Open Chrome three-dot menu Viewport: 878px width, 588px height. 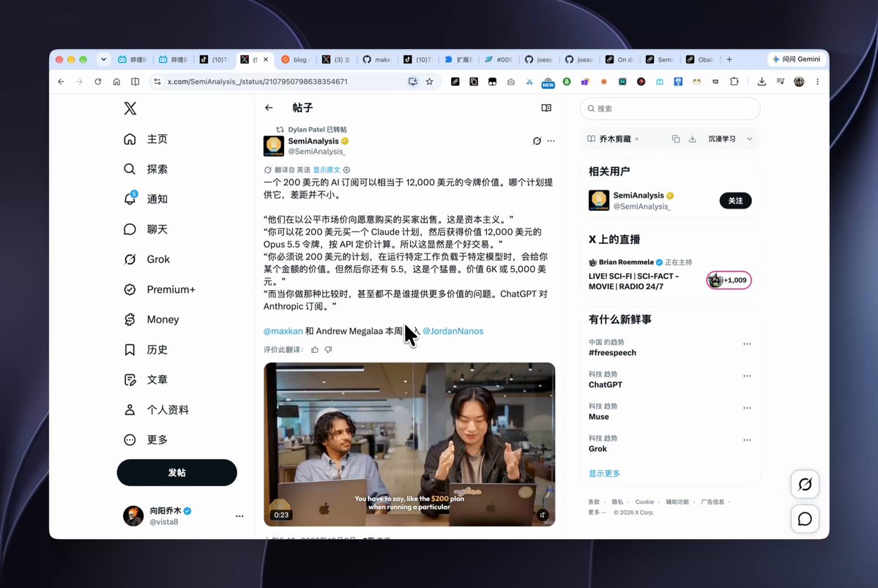pyautogui.click(x=817, y=82)
